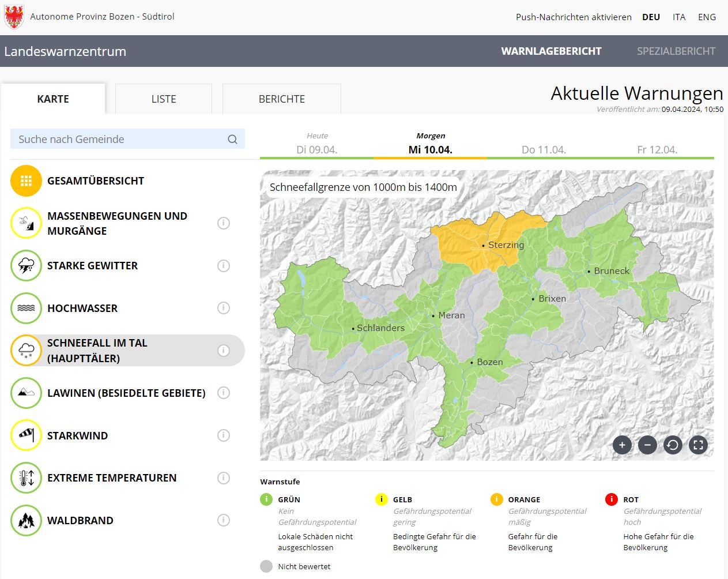Zoom in on the map with plus button
Viewport: 728px width, 579px height.
tap(622, 445)
